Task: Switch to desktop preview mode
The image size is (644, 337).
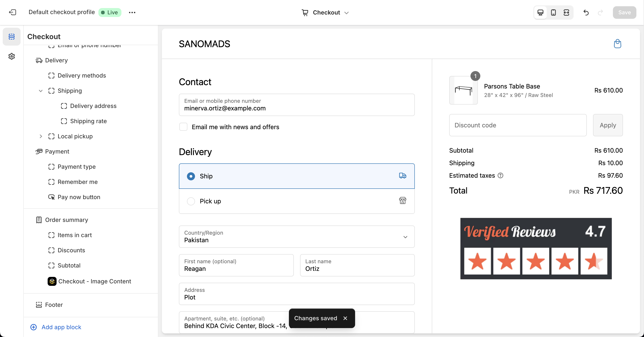Action: 540,13
